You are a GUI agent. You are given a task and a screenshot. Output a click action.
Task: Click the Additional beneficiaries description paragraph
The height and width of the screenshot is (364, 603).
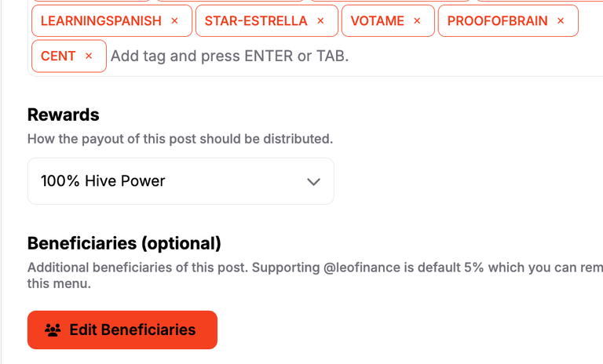click(316, 275)
